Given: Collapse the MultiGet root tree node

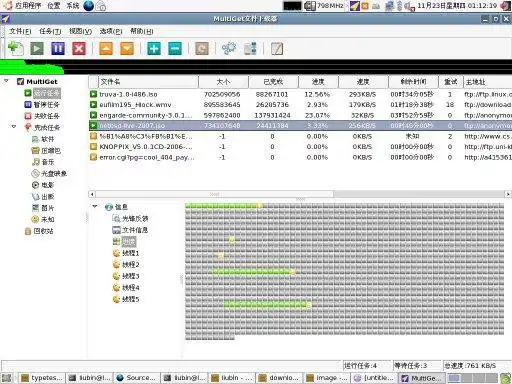Looking at the screenshot, I should [6, 81].
